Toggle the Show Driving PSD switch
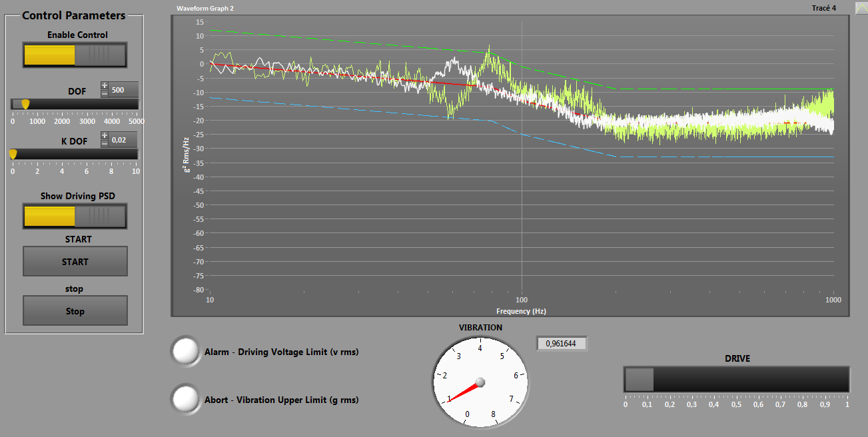 [75, 216]
